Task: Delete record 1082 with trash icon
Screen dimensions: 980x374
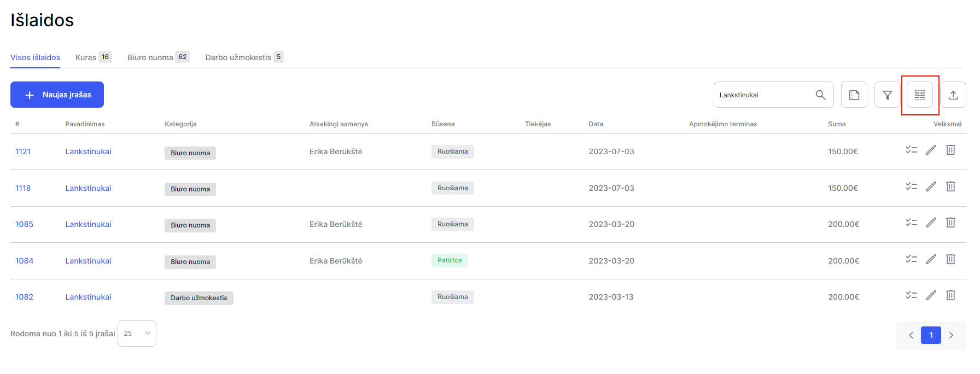Action: click(950, 295)
